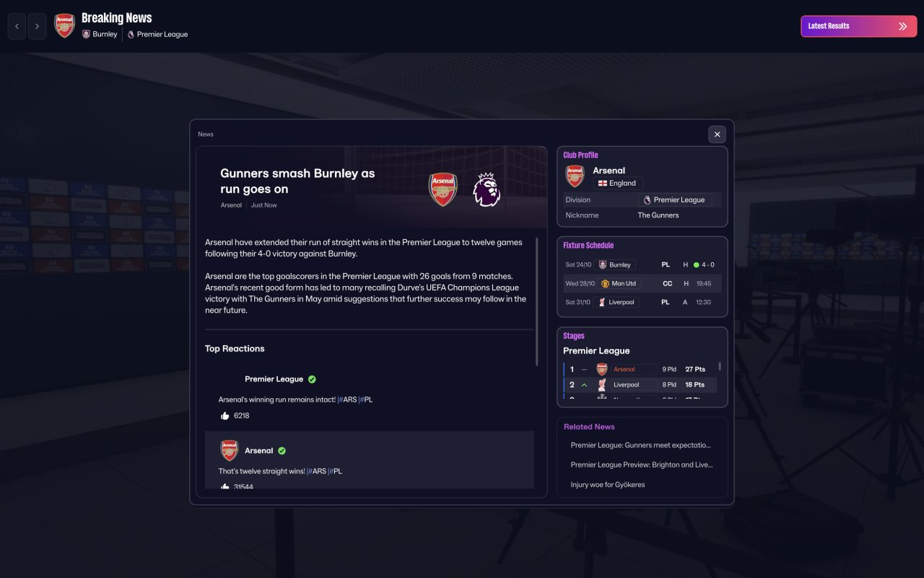Viewport: 924px width, 578px height.
Task: Click the Premier League lion logo in article banner
Action: (x=486, y=189)
